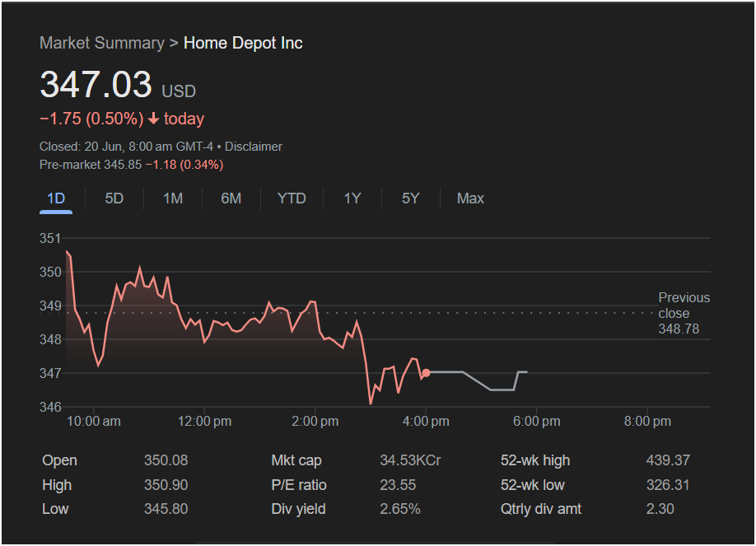Click the Low value 345.80
This screenshot has width=756, height=546.
click(x=166, y=509)
